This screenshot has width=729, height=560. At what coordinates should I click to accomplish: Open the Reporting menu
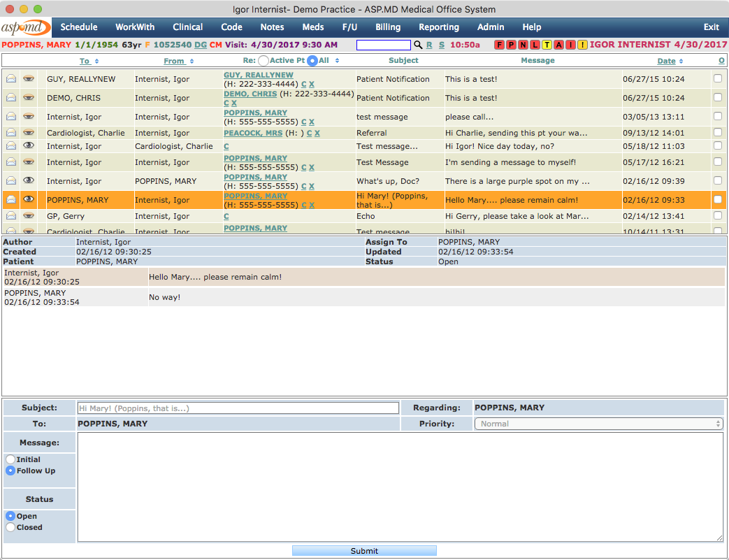click(439, 27)
